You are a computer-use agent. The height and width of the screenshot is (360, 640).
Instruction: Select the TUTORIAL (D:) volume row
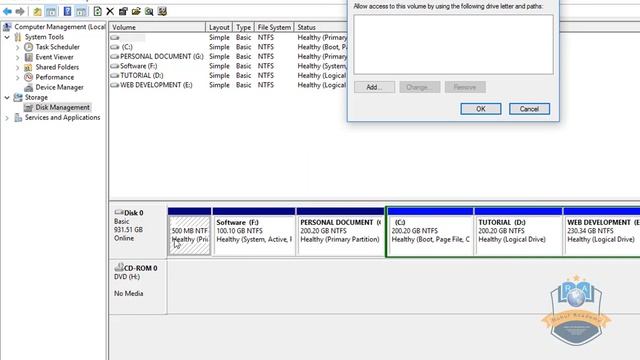click(228, 76)
